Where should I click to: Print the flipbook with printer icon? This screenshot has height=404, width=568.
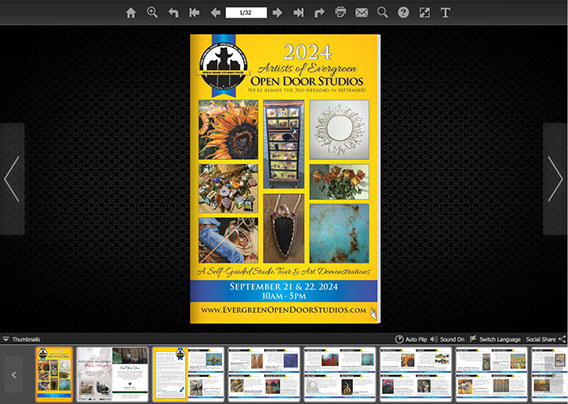[341, 13]
